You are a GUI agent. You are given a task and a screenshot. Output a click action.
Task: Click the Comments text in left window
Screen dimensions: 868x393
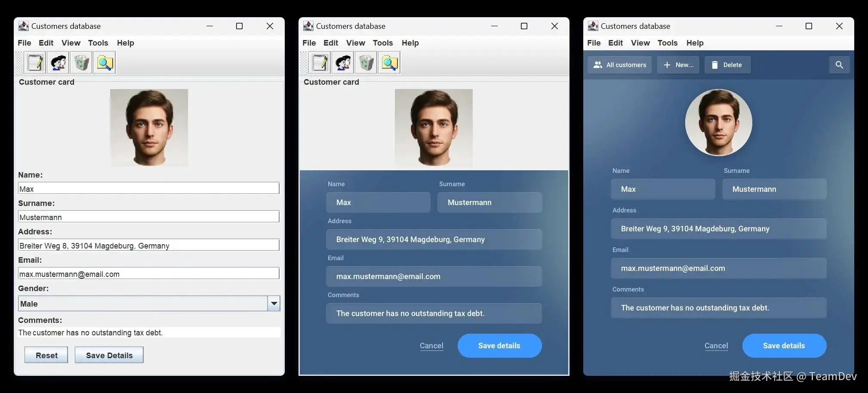(149, 332)
